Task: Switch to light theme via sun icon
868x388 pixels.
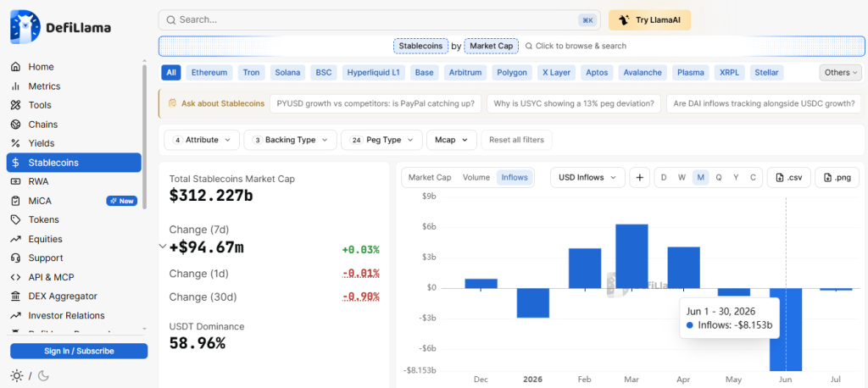Action: coord(17,376)
